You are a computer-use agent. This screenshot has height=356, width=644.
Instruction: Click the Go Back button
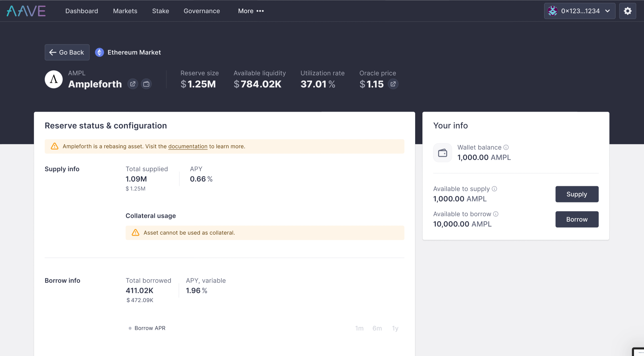coord(67,52)
